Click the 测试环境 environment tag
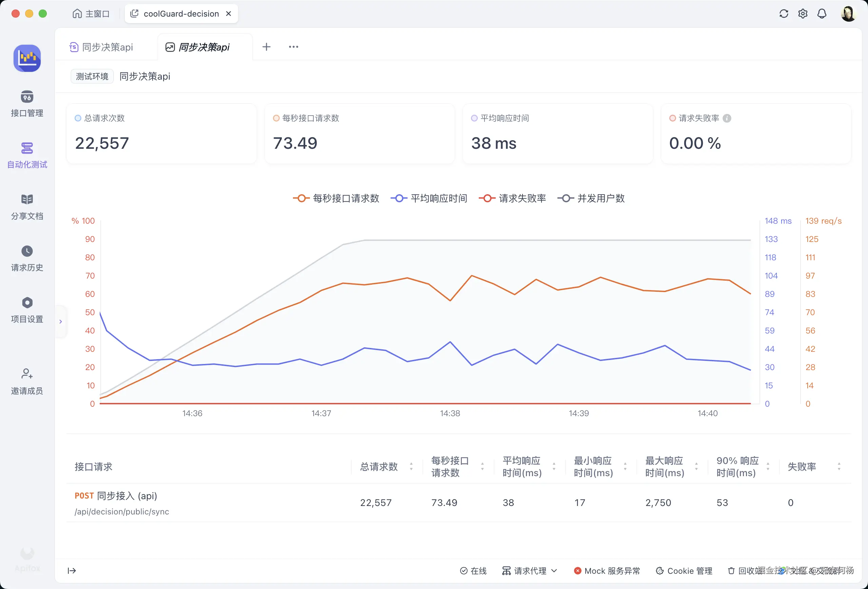Image resolution: width=868 pixels, height=589 pixels. [92, 77]
